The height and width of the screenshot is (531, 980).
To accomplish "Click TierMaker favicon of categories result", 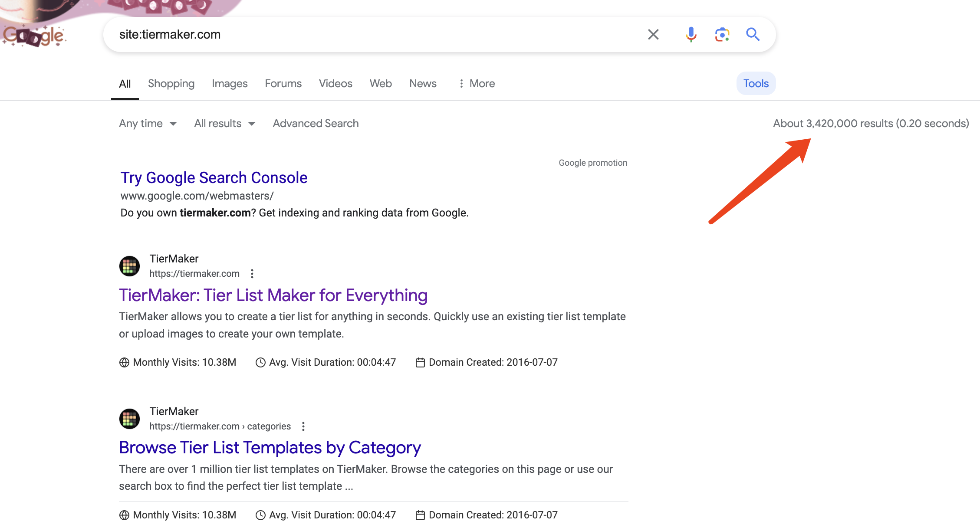I will click(x=129, y=419).
